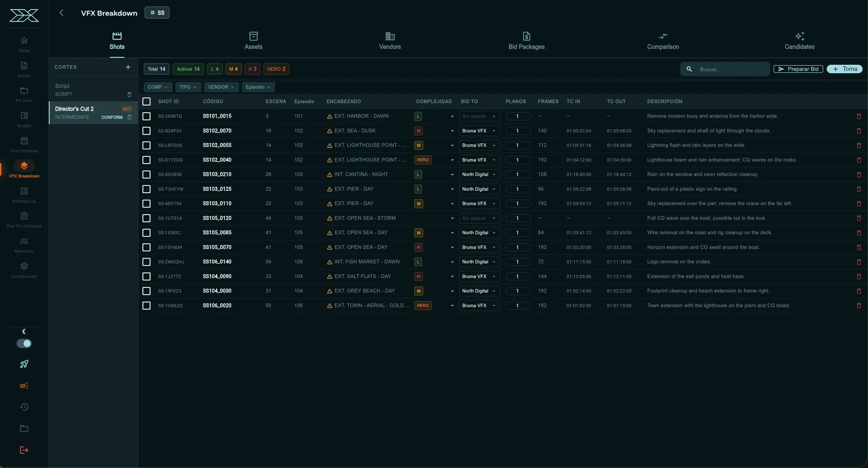The height and width of the screenshot is (468, 868).
Task: Open the Bid Packages tab
Action: (526, 41)
